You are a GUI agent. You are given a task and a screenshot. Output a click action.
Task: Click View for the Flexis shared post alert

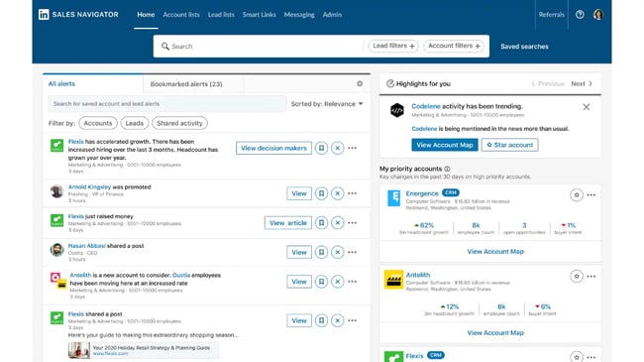(299, 320)
